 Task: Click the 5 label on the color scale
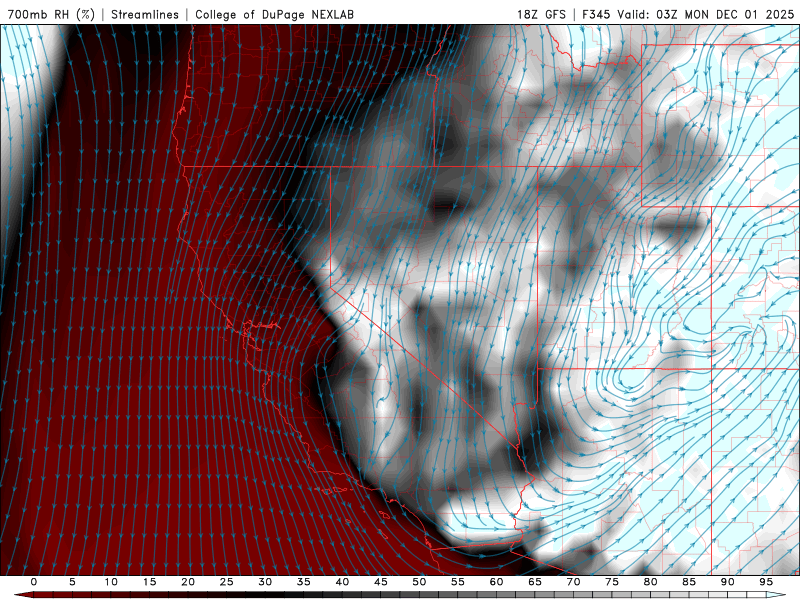point(72,582)
